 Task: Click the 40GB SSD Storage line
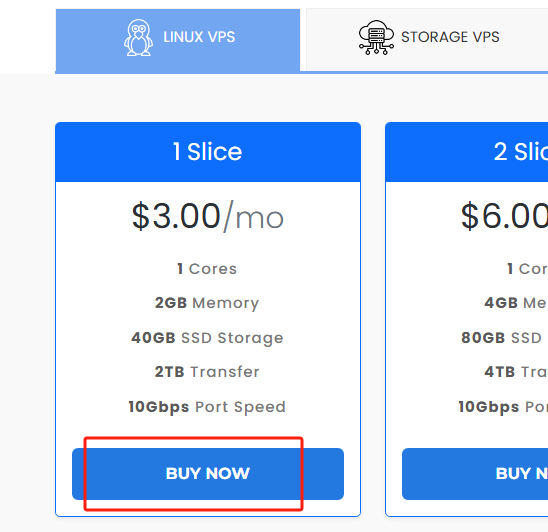tap(207, 338)
